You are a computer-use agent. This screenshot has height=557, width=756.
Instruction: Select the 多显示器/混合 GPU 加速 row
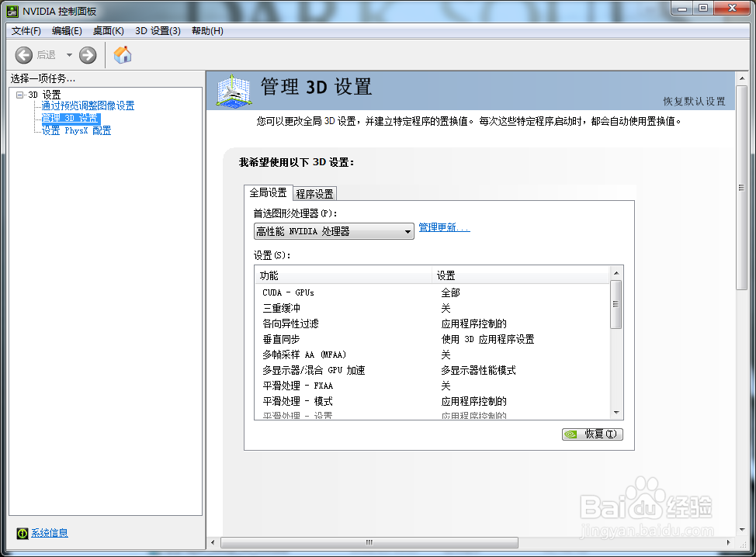click(432, 370)
